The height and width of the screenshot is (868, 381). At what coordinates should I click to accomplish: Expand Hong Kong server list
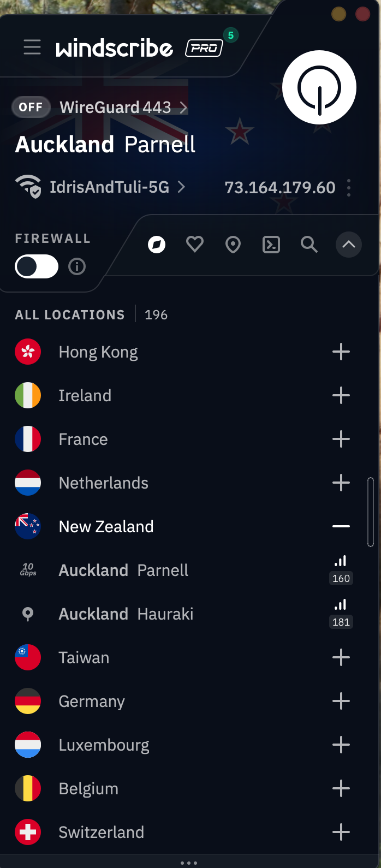341,352
